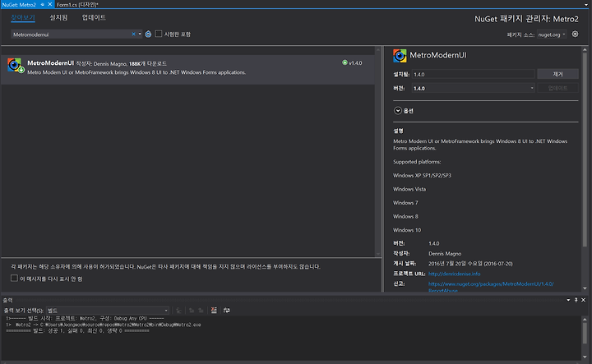
Task: Click the author Dennis Magno value
Action: (445, 253)
